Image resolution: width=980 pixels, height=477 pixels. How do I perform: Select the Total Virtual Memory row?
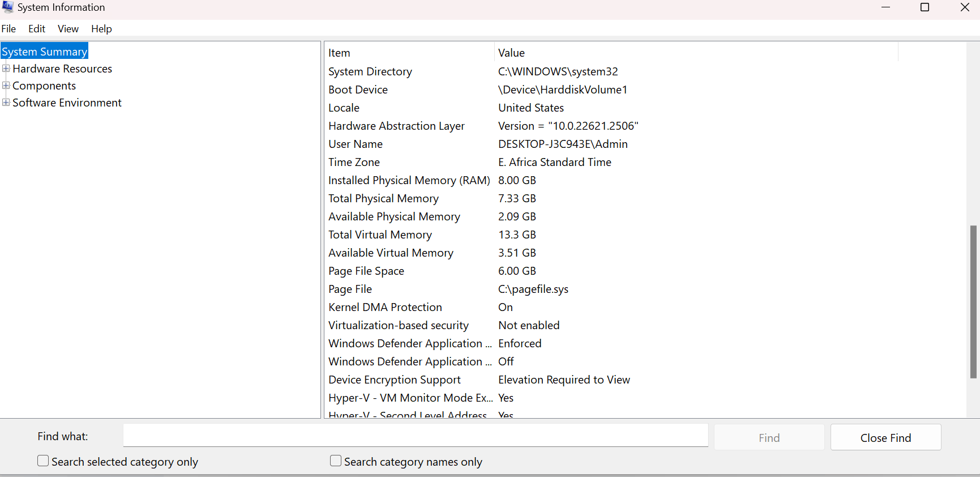611,235
